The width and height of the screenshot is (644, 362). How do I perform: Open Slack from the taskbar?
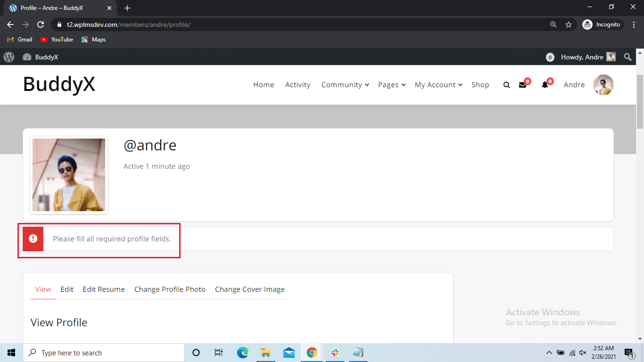pyautogui.click(x=335, y=352)
